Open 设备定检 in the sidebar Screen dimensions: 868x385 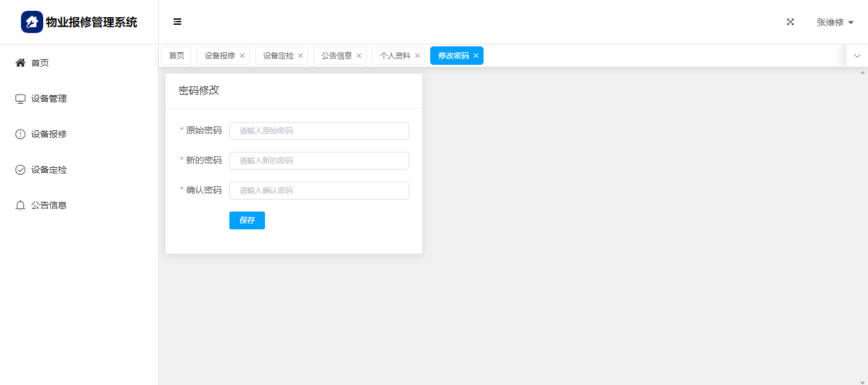[79, 170]
